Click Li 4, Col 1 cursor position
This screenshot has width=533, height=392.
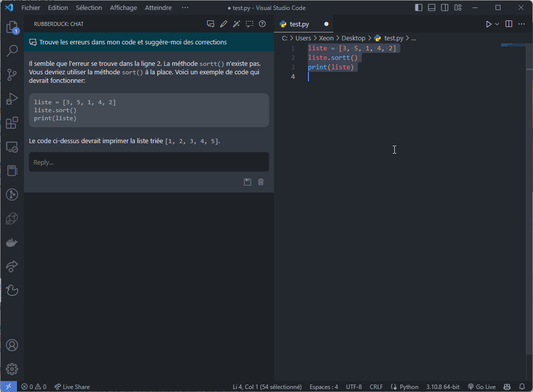pos(267,387)
